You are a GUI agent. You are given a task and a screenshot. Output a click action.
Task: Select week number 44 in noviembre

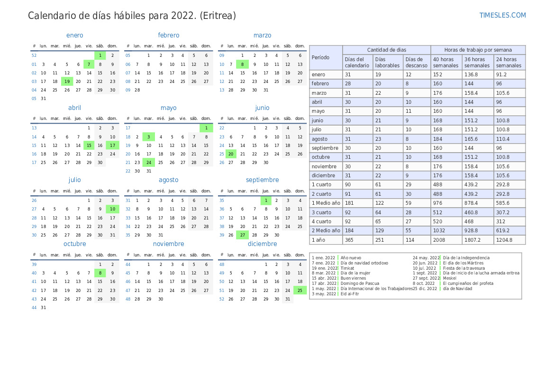[x=128, y=264]
